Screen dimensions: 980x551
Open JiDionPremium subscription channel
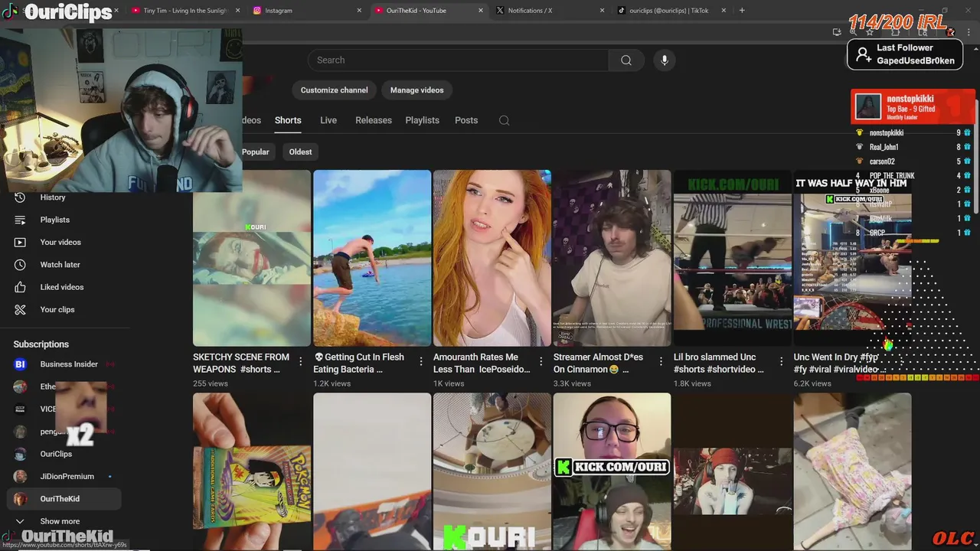tap(65, 476)
